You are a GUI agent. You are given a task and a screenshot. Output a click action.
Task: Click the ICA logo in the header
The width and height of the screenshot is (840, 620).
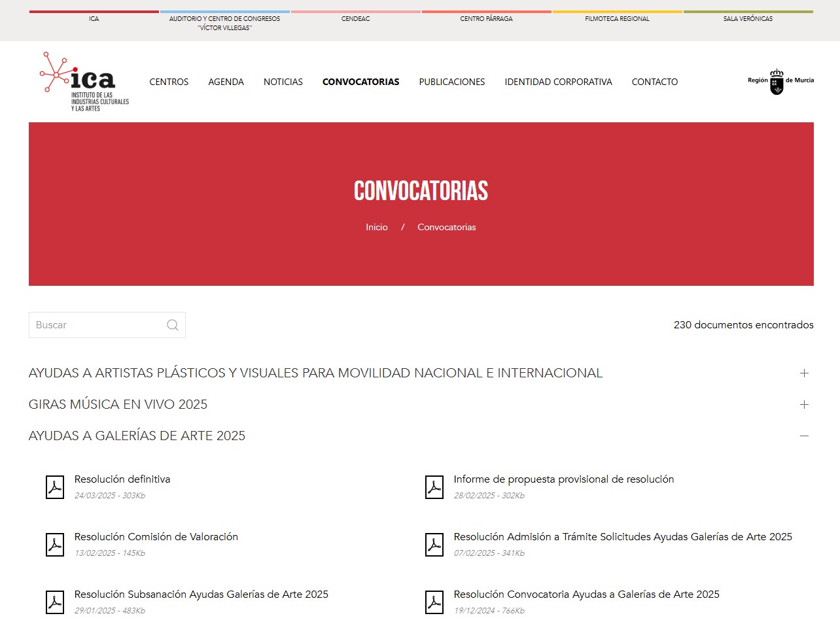coord(84,82)
